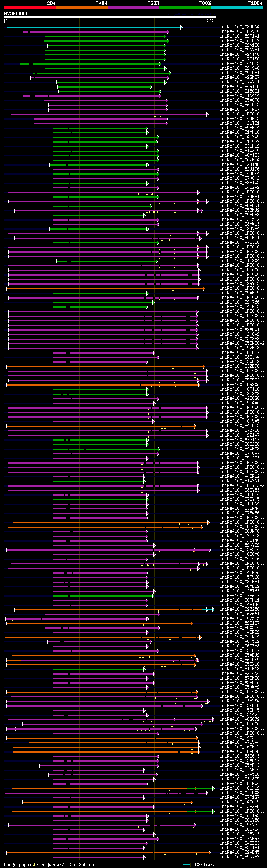Select the UniRef100_A8YIQ3 hit label
This screenshot has width=267, height=868.
coord(239,156)
